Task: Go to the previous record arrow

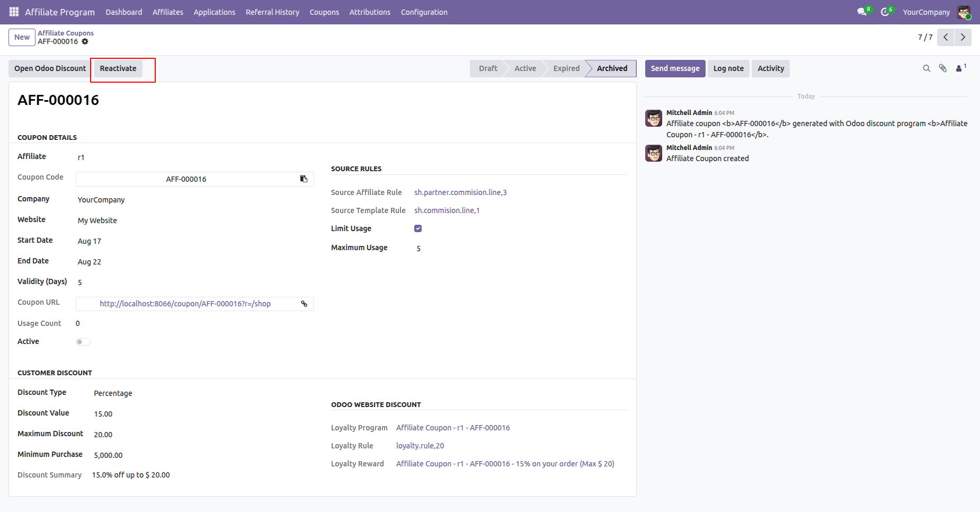Action: pyautogui.click(x=946, y=37)
